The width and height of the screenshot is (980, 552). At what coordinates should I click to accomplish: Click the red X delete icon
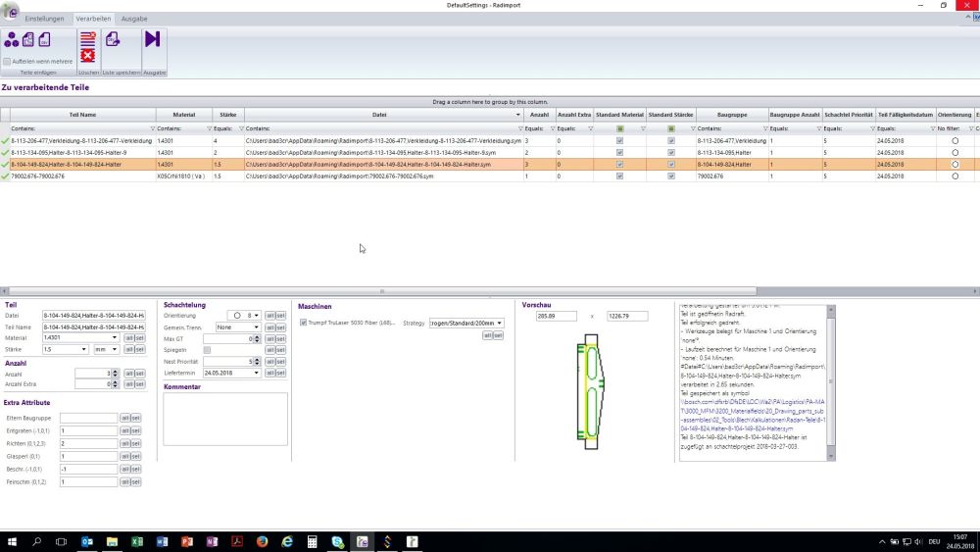pyautogui.click(x=88, y=56)
